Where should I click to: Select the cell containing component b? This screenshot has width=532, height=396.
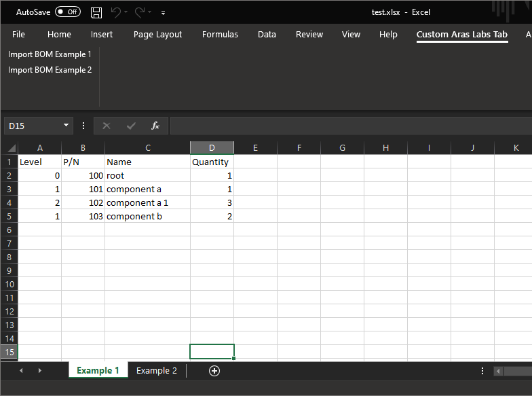[148, 216]
